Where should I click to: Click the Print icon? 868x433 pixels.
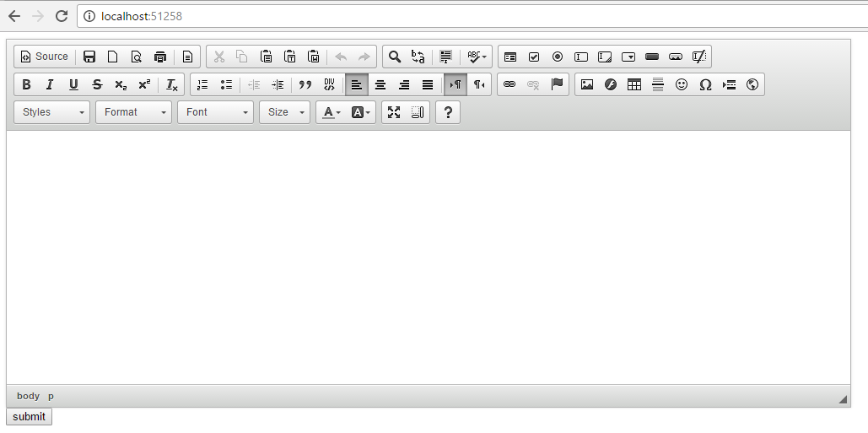click(160, 57)
